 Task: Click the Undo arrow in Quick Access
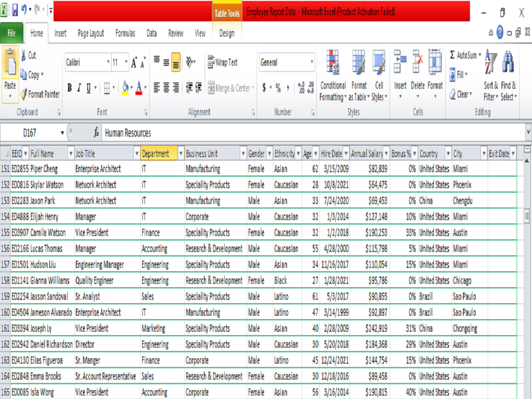[24, 10]
